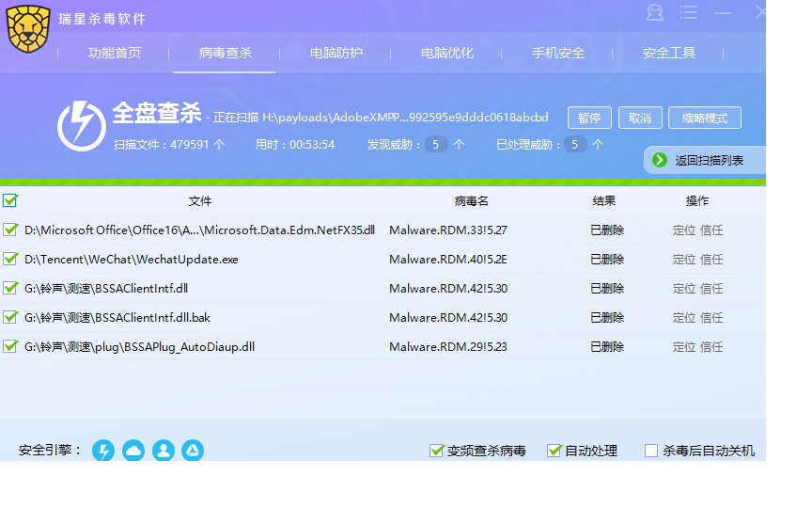812x508 pixels.
Task: Switch to the 病毒查杀 tab
Action: [x=226, y=53]
